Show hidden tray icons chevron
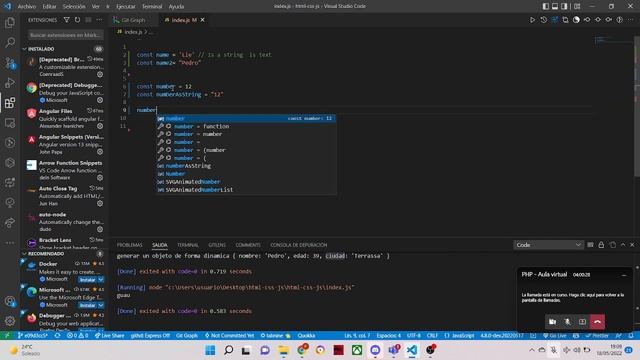Screen dimensions: 640x360 (531, 350)
